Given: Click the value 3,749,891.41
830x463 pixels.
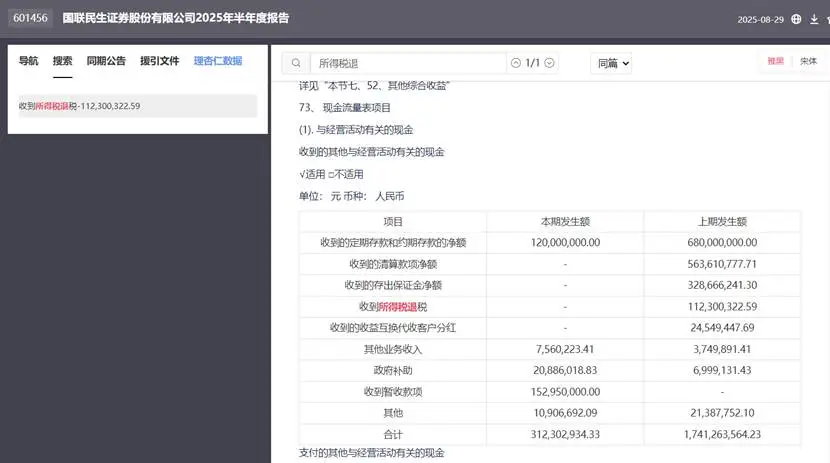Looking at the screenshot, I should (x=722, y=349).
